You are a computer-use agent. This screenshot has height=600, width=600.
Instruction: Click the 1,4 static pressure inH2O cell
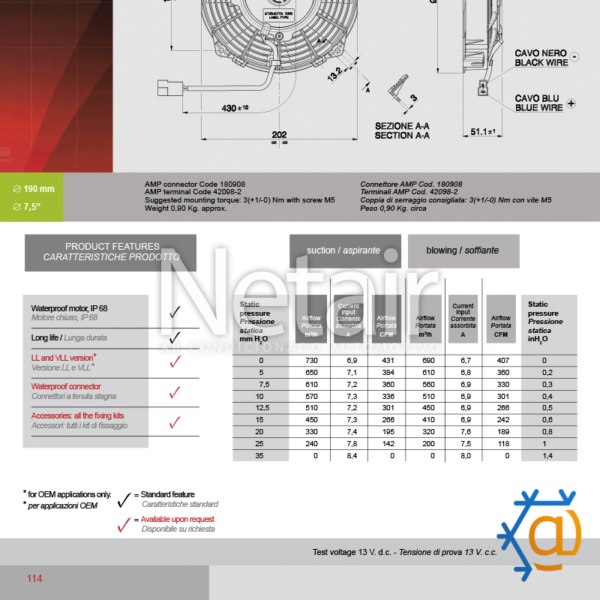point(545,455)
